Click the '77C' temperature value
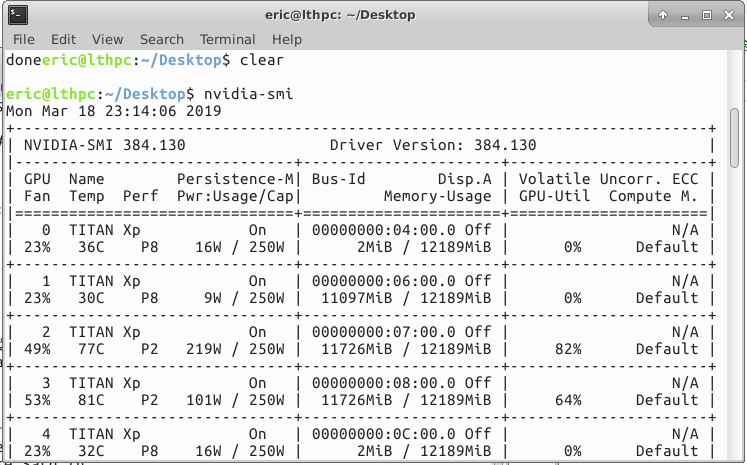Viewport: 747px width, 465px height. pos(91,349)
